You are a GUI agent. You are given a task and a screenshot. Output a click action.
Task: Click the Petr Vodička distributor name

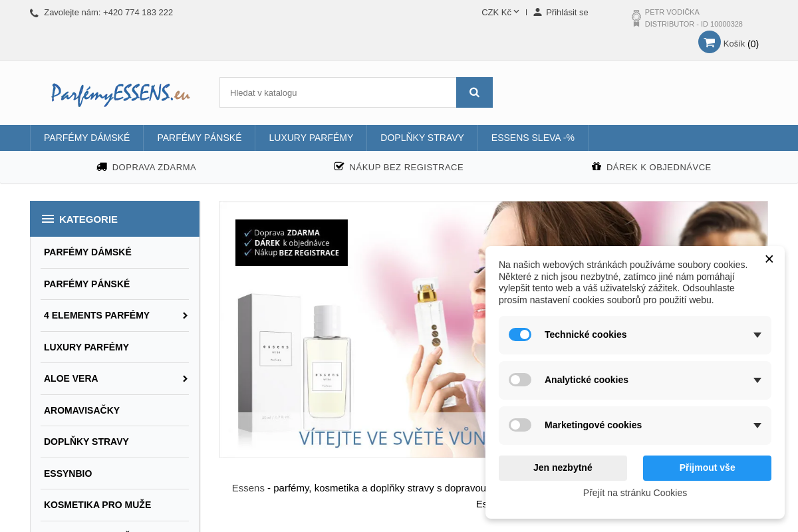pos(672,12)
